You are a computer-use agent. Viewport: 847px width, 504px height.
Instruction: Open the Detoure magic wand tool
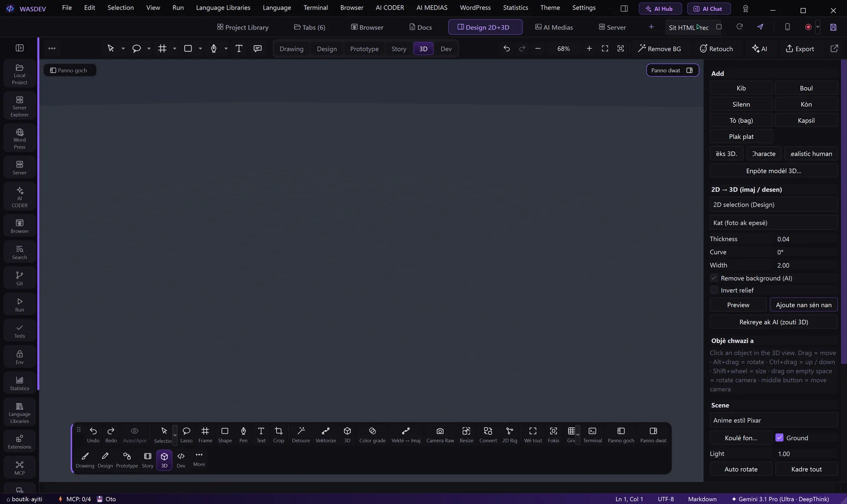pyautogui.click(x=301, y=434)
